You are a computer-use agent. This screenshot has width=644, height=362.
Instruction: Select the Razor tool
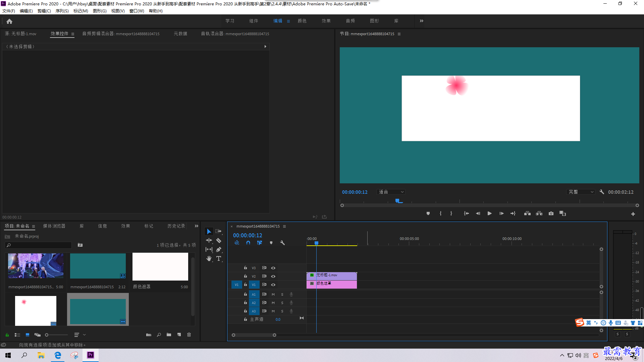click(219, 240)
